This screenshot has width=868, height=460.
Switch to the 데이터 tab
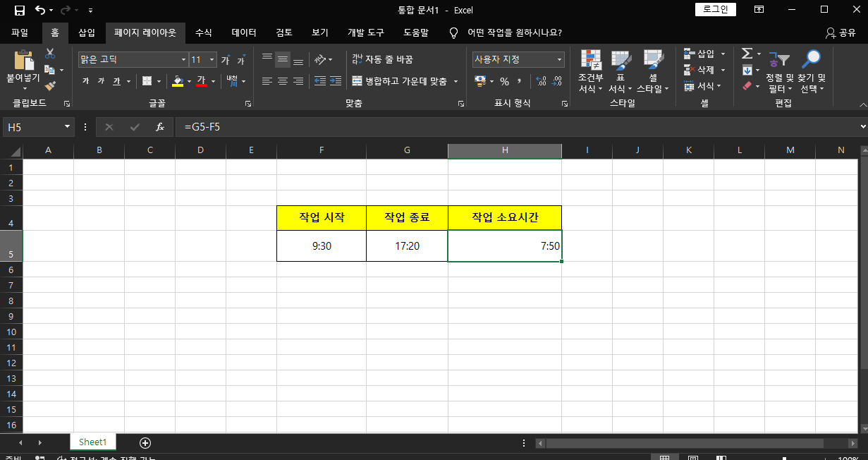pos(244,32)
